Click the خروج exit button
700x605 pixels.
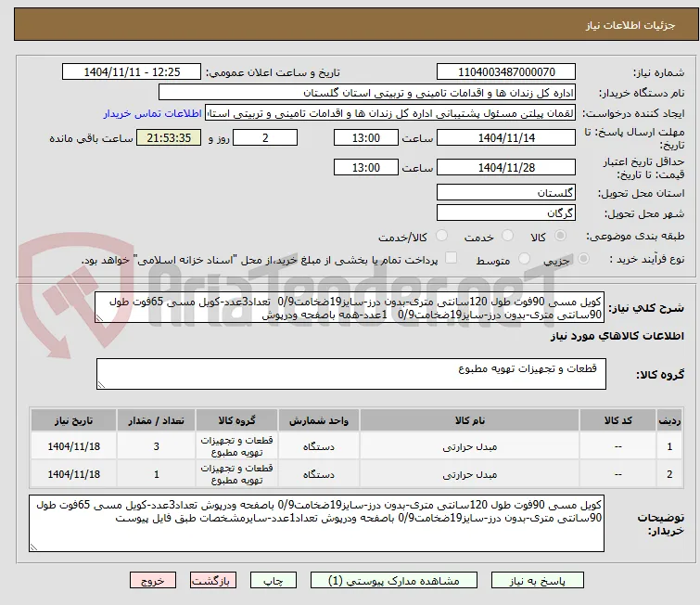pyautogui.click(x=153, y=581)
